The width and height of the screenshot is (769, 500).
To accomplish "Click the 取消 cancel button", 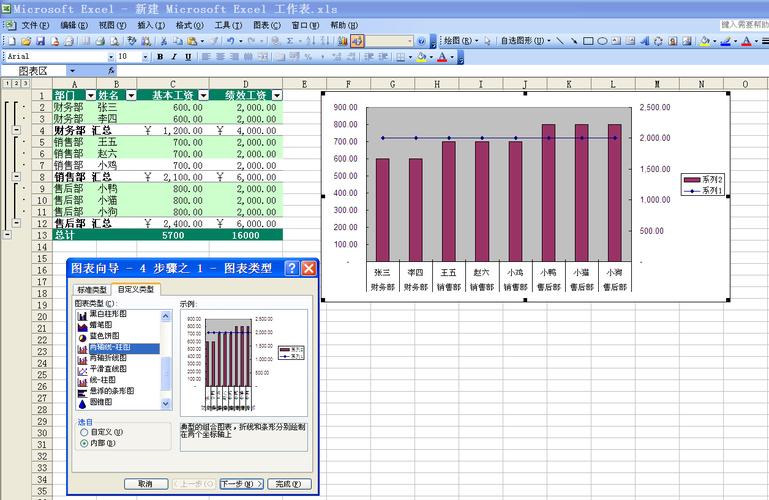I will 146,484.
